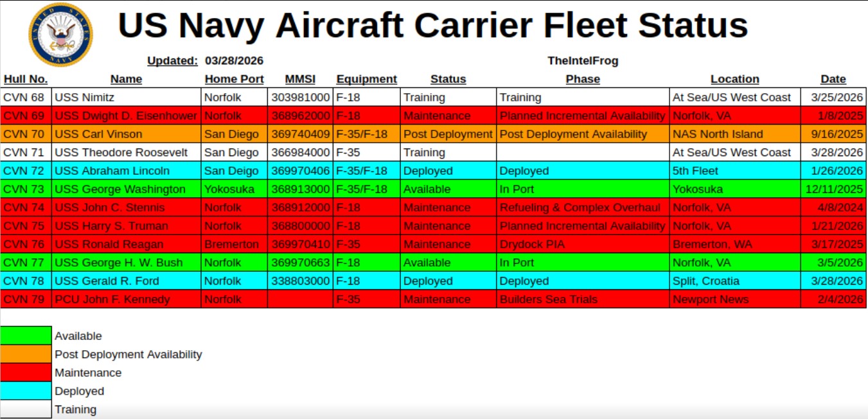Click the USS Gerald R. Ford cell
The width and height of the screenshot is (868, 419).
[x=126, y=281]
